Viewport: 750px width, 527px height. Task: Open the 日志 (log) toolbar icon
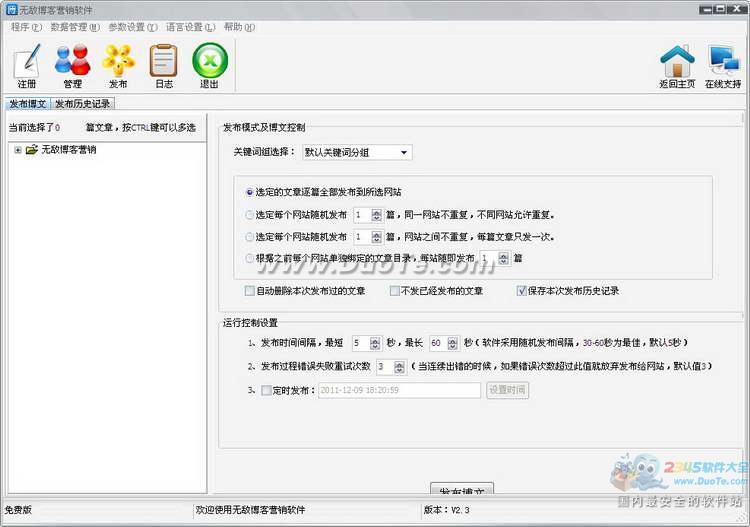(164, 66)
